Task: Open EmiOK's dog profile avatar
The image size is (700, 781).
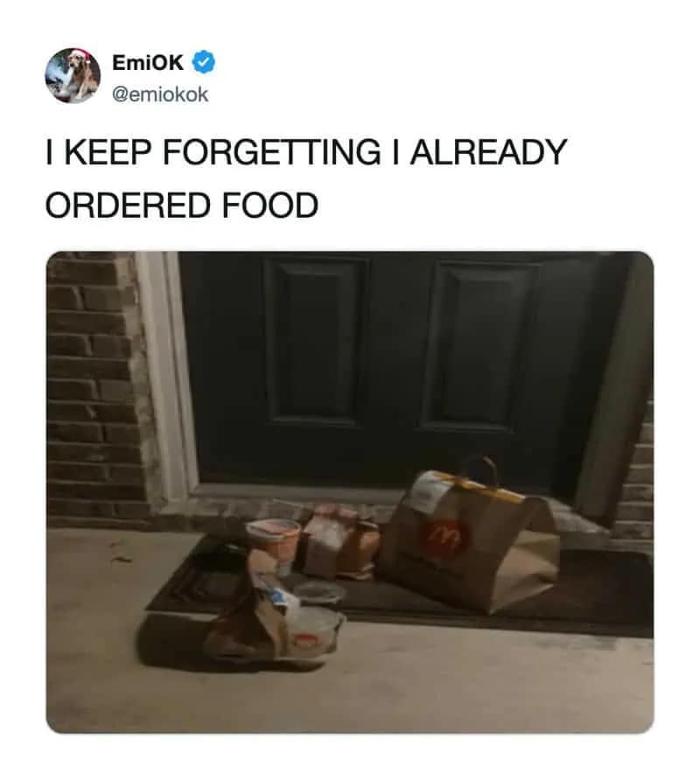Action: 73,76
